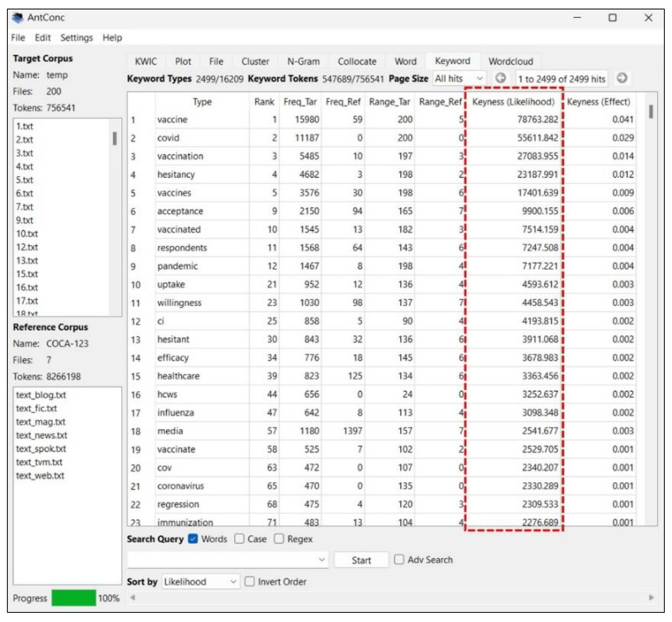This screenshot has height=622, width=672.
Task: Tick the Invert Order checkbox
Action: tap(249, 581)
